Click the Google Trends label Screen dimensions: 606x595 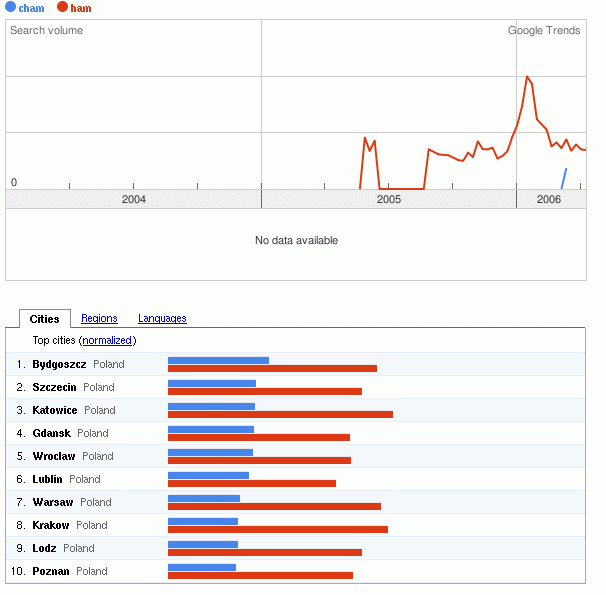tap(544, 30)
